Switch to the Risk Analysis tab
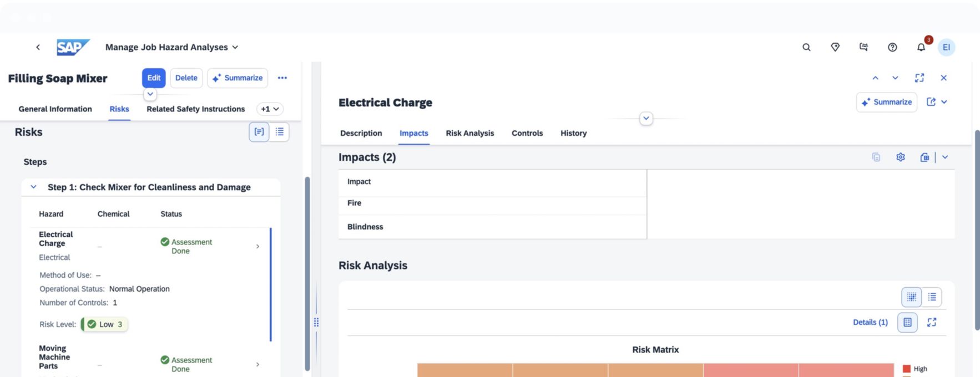 pos(469,134)
